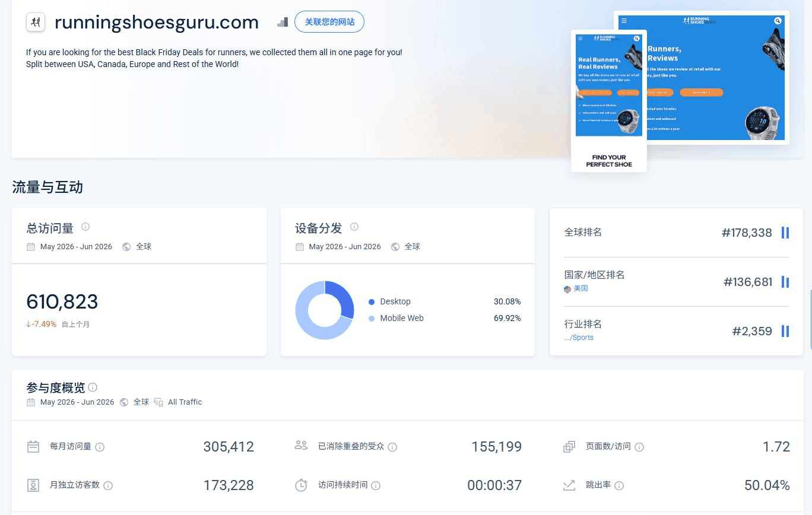
Task: Open the mobile website preview thumbnail
Action: pyautogui.click(x=609, y=101)
